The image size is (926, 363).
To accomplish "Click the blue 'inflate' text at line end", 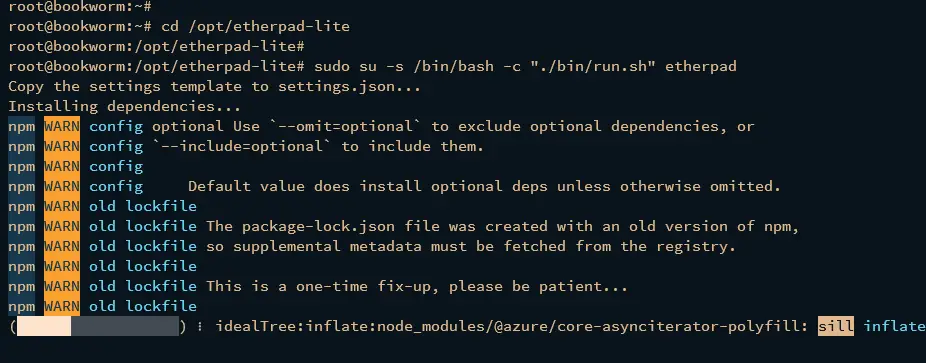I will (895, 326).
